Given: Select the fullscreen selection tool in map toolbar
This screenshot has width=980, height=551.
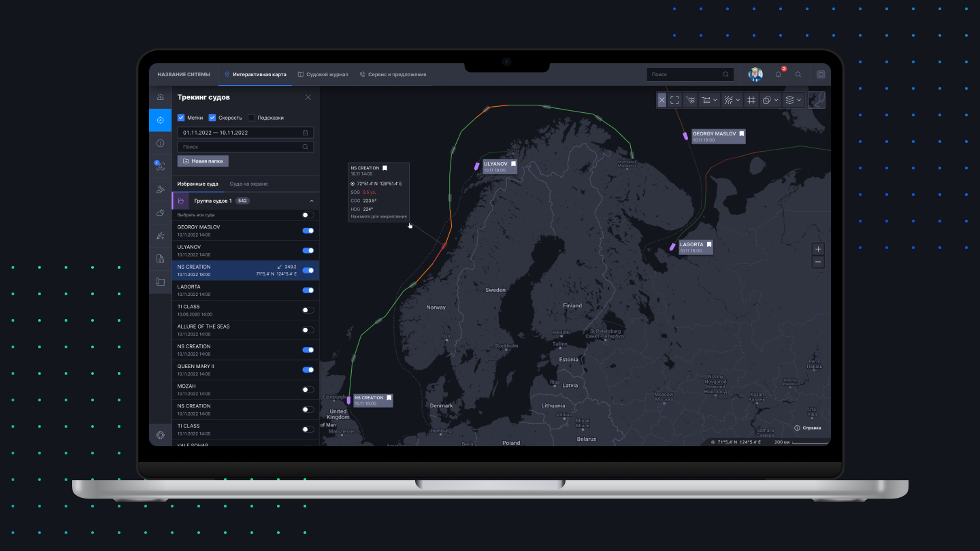Looking at the screenshot, I should point(674,99).
